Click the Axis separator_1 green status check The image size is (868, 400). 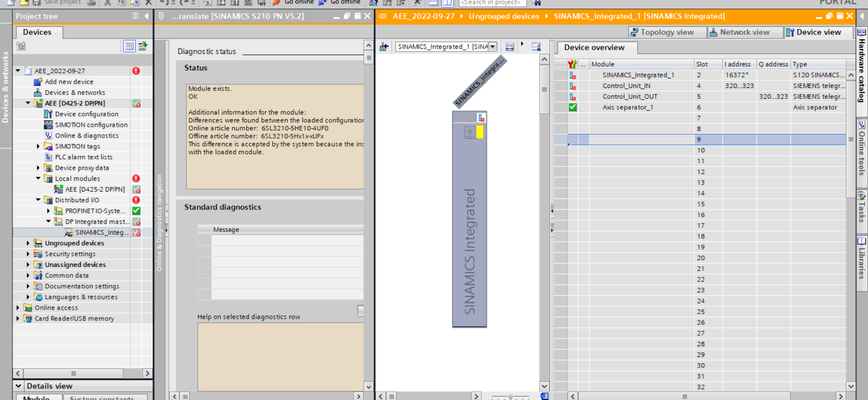point(573,107)
